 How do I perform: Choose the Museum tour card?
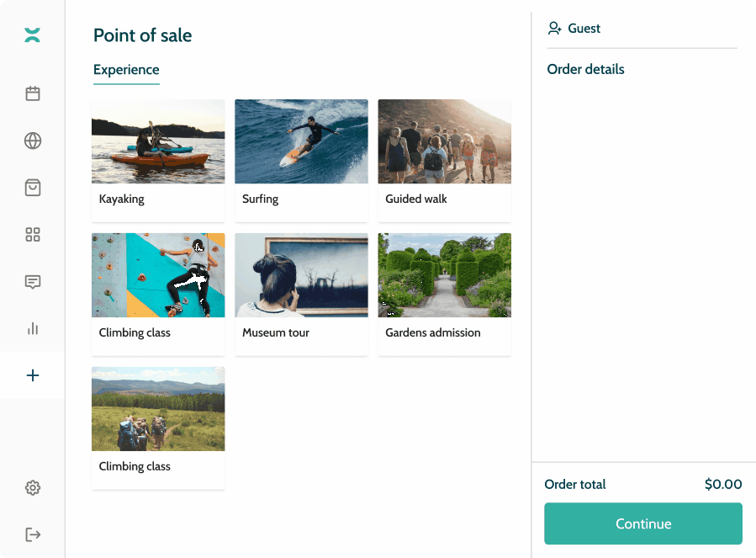pos(301,294)
